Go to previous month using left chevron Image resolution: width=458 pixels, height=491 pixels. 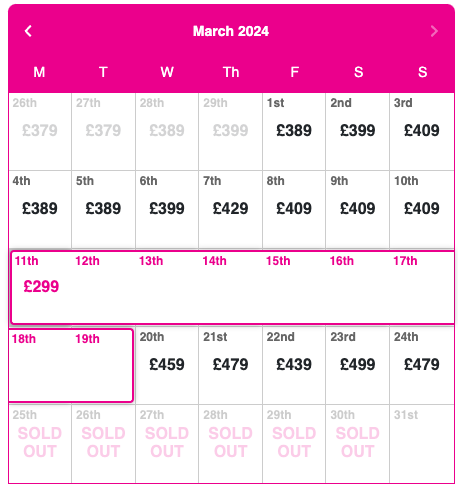click(x=28, y=31)
